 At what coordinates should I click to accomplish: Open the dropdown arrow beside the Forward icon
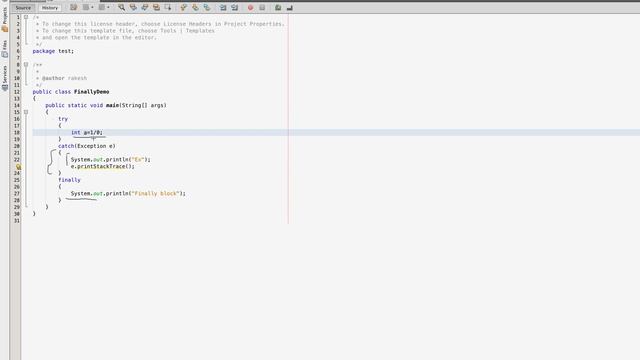(108, 7)
